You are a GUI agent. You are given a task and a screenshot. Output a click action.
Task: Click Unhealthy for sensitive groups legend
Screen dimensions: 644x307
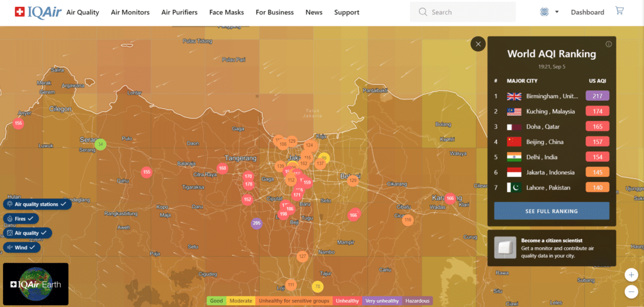point(294,301)
